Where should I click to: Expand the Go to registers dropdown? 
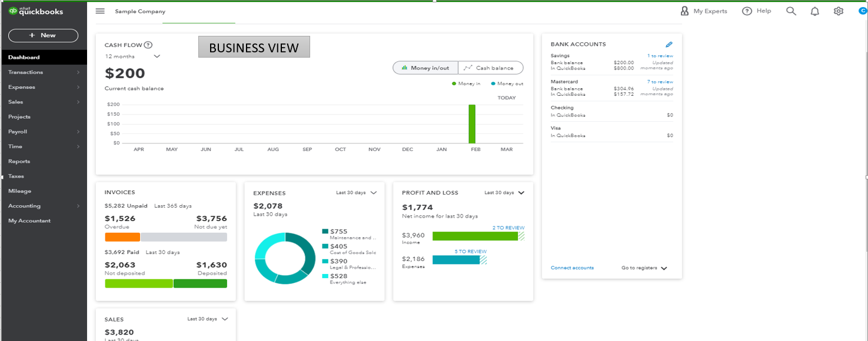coord(644,268)
